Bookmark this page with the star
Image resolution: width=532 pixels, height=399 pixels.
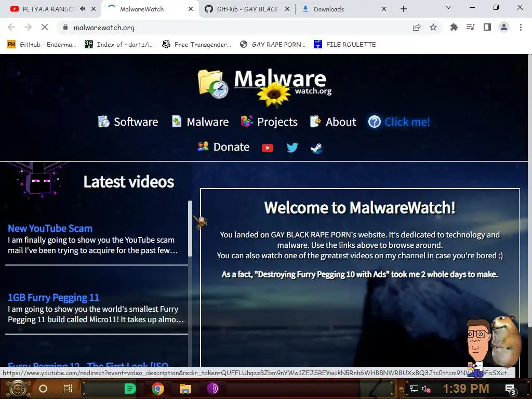click(433, 28)
